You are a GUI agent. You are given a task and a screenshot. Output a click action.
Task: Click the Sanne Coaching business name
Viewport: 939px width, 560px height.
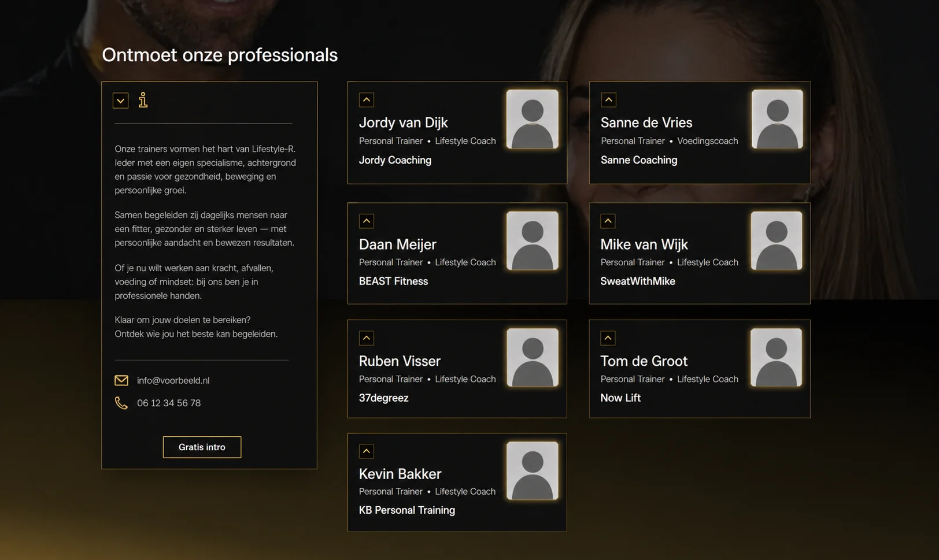pyautogui.click(x=639, y=160)
